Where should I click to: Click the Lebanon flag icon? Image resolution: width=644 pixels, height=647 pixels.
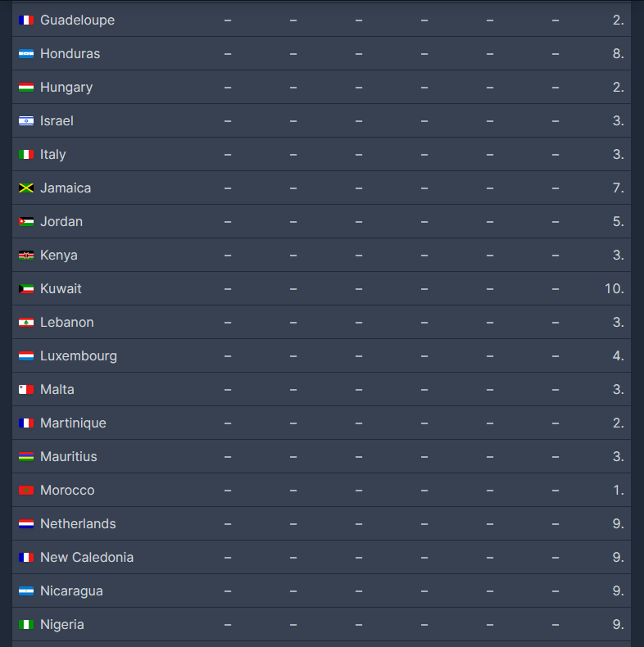point(26,323)
